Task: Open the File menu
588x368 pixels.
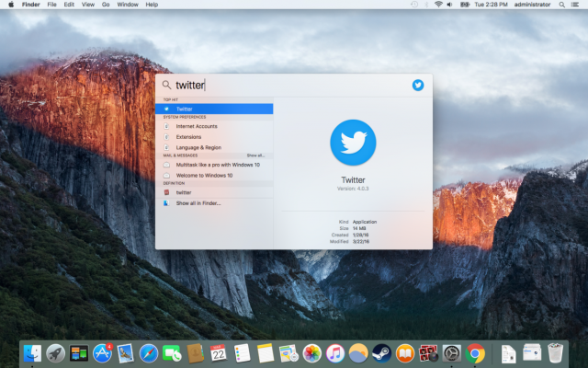Action: tap(51, 5)
